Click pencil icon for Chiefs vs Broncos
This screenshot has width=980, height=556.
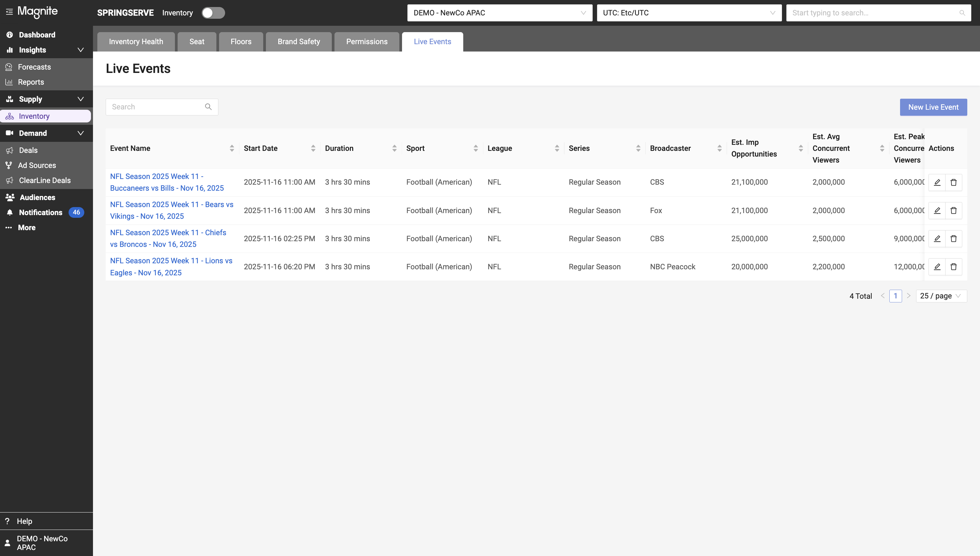click(x=937, y=239)
